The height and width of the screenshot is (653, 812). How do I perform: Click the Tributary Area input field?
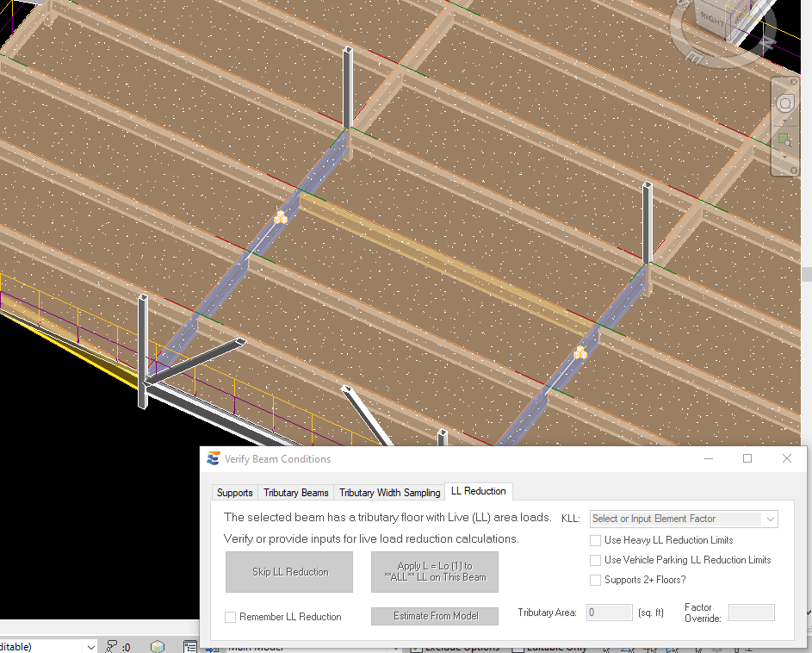tap(610, 613)
